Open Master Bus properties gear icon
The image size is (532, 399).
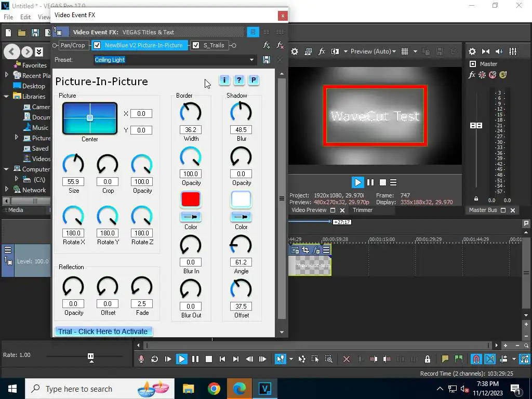[472, 51]
